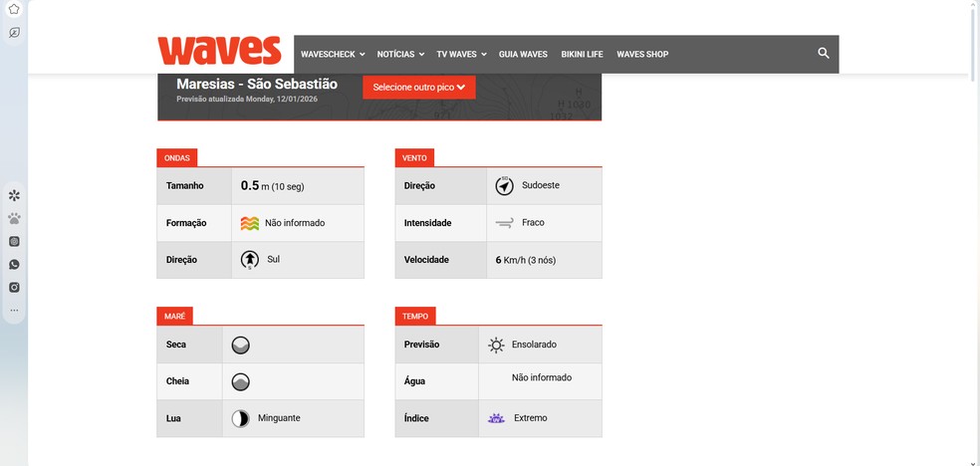Open the Instagram icon at sidebar bottom

tap(14, 288)
